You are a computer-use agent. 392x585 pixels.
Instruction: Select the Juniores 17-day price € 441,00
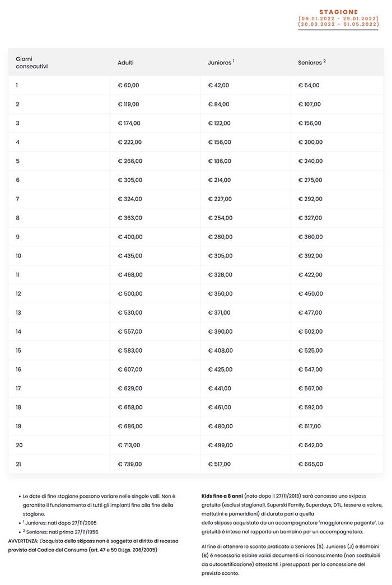pos(220,389)
